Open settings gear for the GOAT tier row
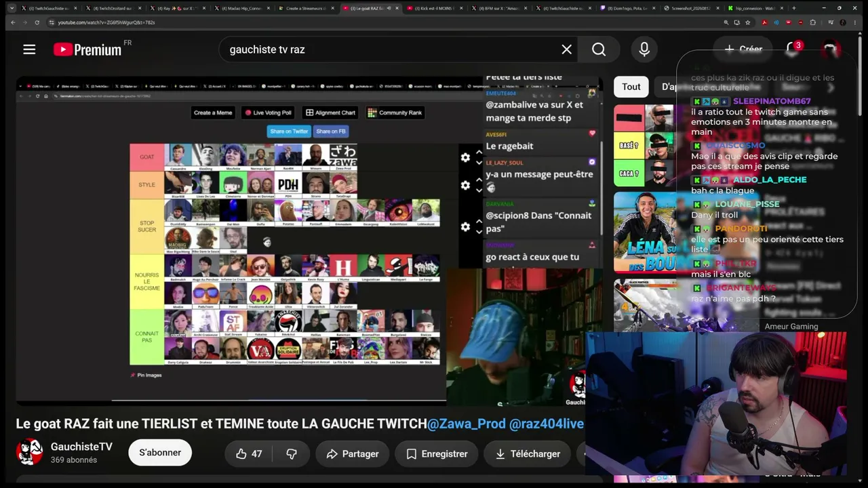 [x=465, y=157]
